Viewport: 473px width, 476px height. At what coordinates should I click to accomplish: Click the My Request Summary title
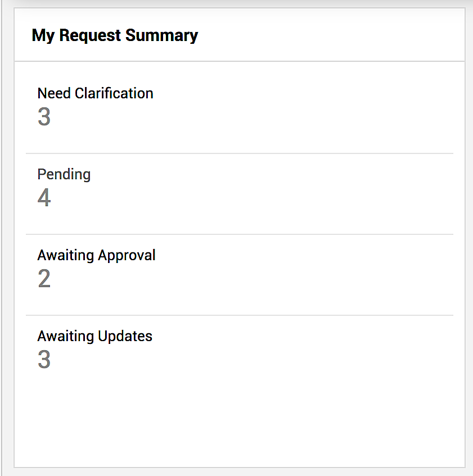[115, 35]
